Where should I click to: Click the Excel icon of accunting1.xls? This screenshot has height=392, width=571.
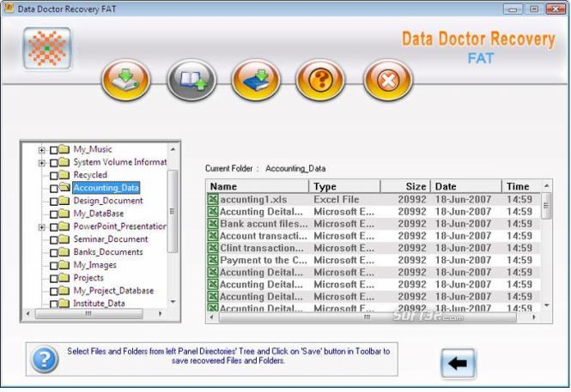coord(213,199)
